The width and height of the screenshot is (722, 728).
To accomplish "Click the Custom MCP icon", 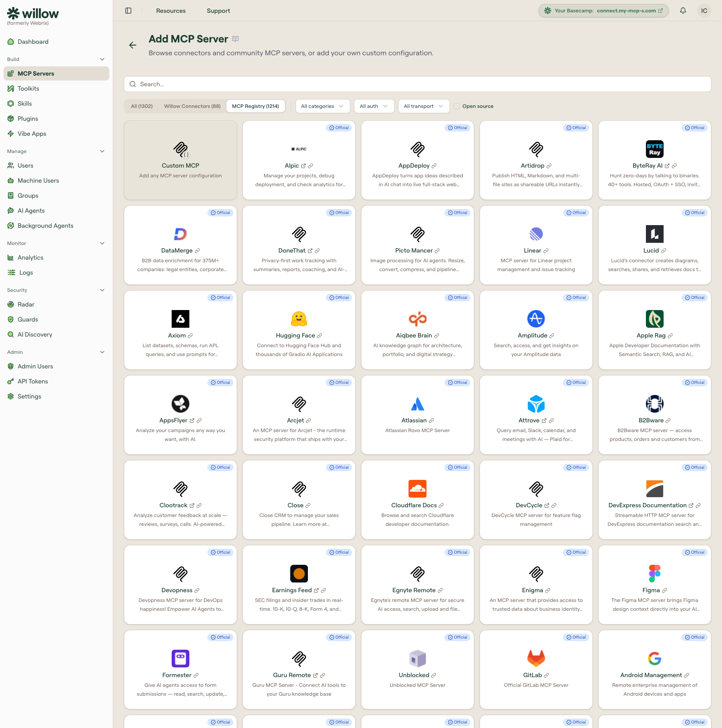I will (180, 149).
